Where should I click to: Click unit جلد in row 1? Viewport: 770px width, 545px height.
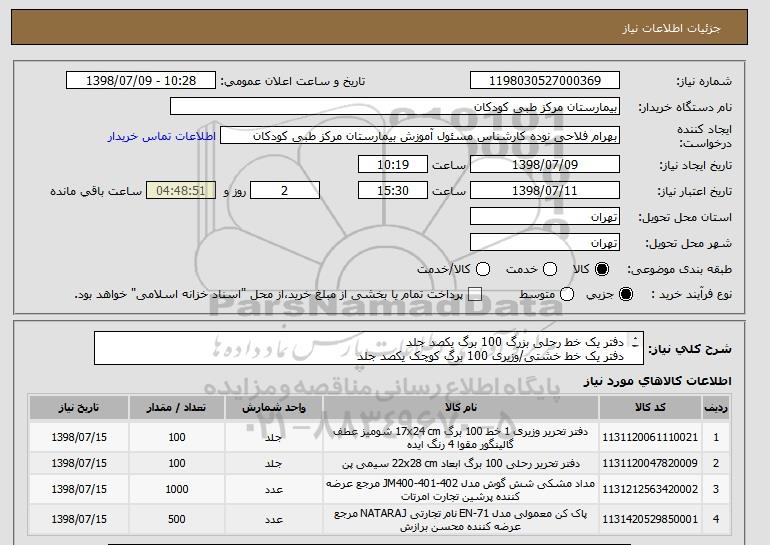pos(274,437)
